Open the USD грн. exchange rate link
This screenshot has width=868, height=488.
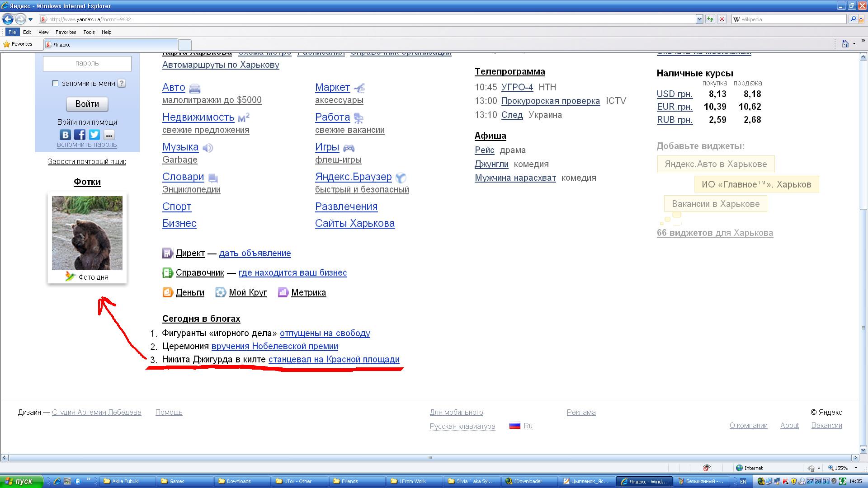pos(675,94)
